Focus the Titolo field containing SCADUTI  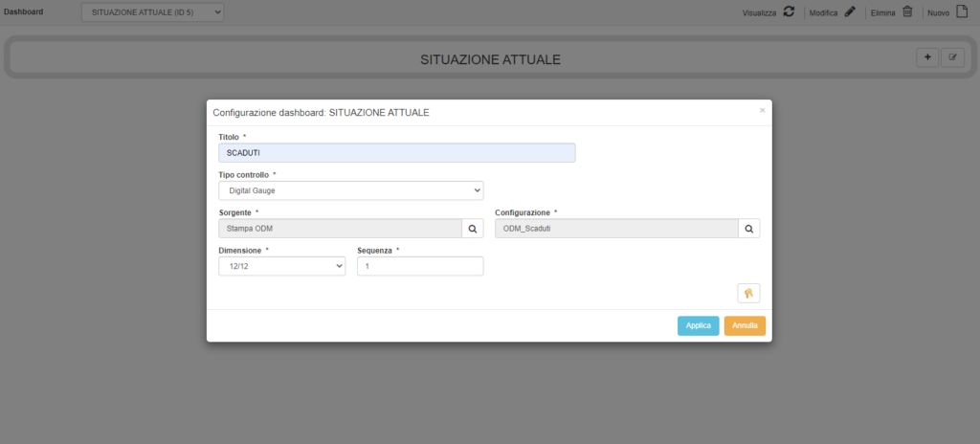[397, 153]
